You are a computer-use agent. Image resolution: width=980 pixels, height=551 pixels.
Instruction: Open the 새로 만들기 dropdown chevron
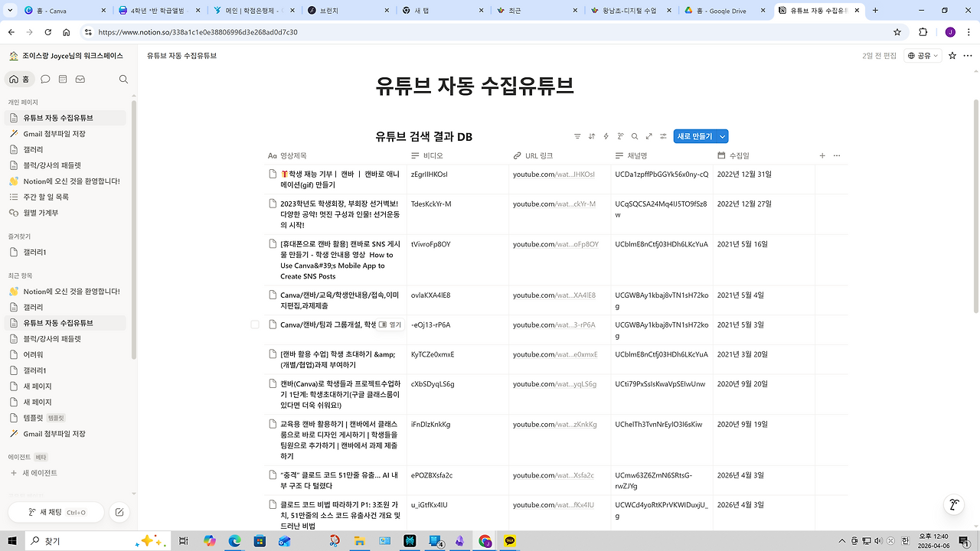pyautogui.click(x=722, y=135)
